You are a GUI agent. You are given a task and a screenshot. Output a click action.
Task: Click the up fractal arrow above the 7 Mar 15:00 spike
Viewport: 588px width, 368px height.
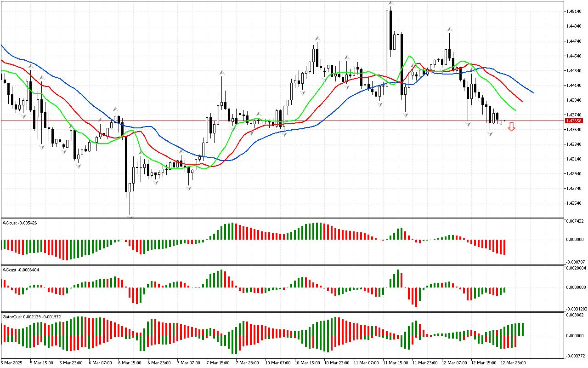pos(222,72)
